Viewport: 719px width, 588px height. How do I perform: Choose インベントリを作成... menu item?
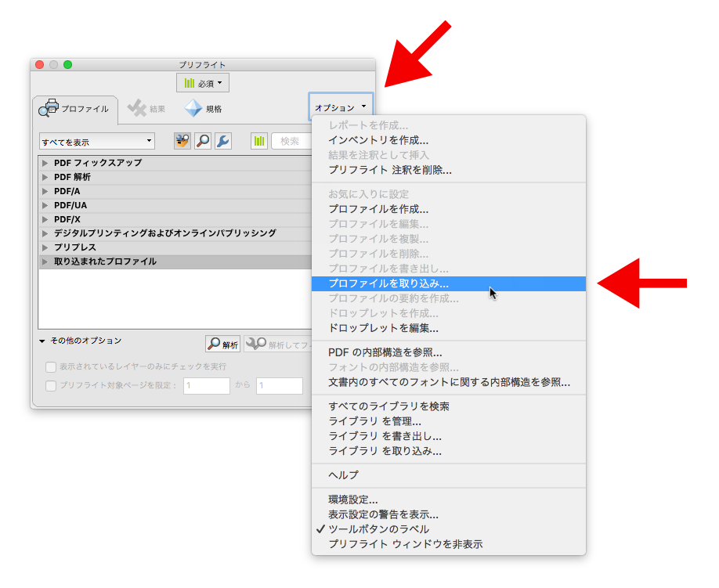click(449, 140)
